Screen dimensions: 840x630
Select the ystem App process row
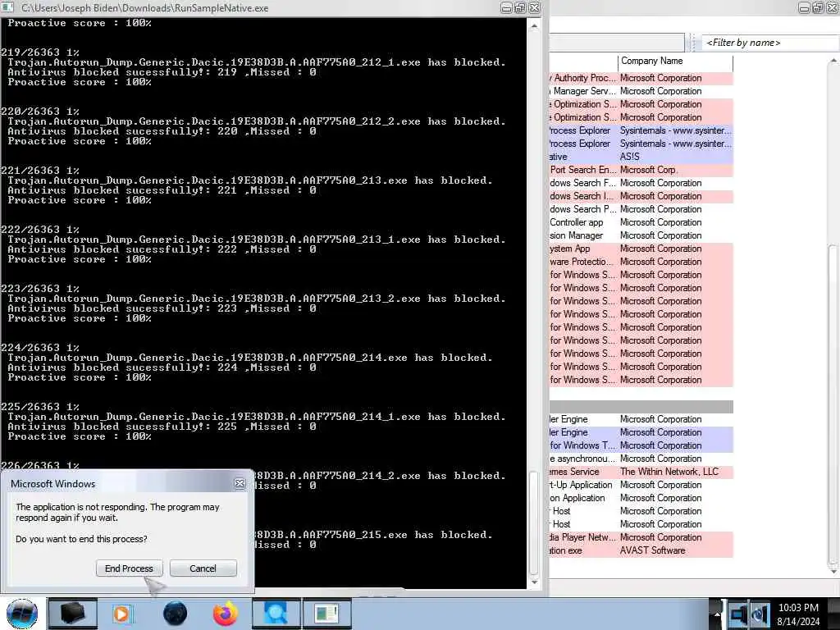point(641,249)
